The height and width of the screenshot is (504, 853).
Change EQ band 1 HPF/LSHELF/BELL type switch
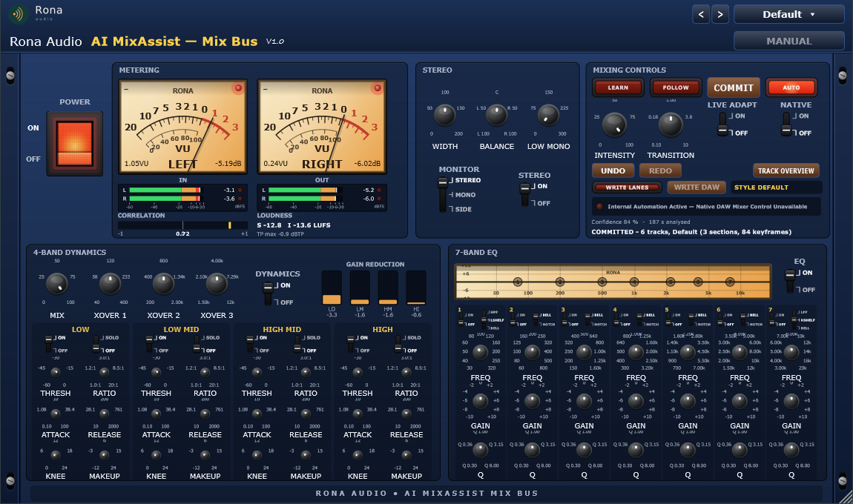[x=484, y=319]
